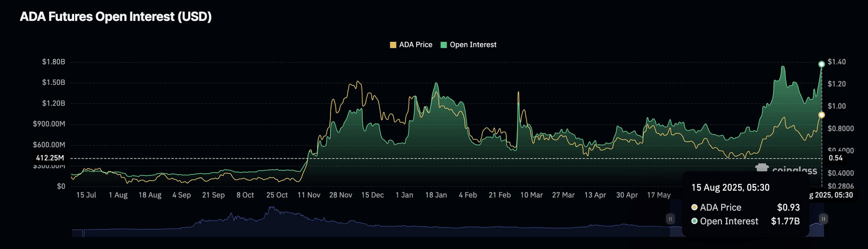Click the green Open Interest legend swatch
Screen dimensions: 868x249
click(x=444, y=45)
